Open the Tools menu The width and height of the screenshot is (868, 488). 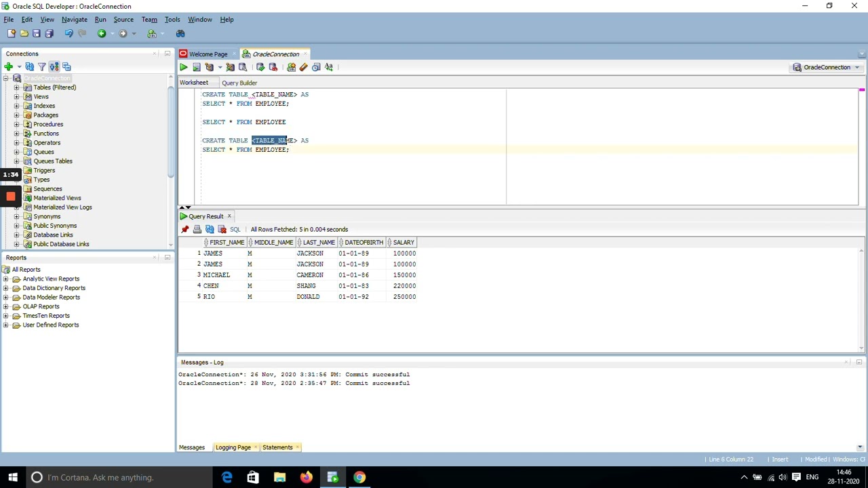[172, 20]
